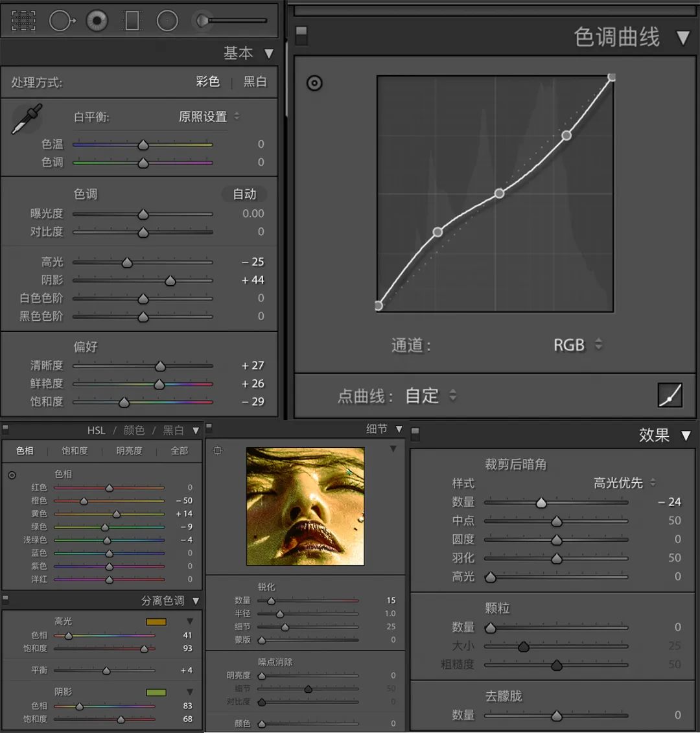Open the 通道 RGB channel dropdown
Viewport: 700px width, 733px height.
tap(577, 345)
